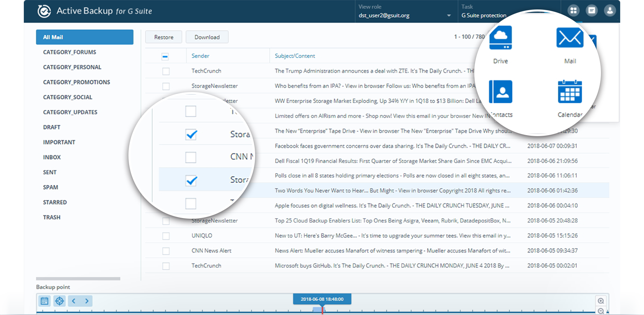Click the UNIQLO sender name
644x315 pixels.
pyautogui.click(x=202, y=236)
